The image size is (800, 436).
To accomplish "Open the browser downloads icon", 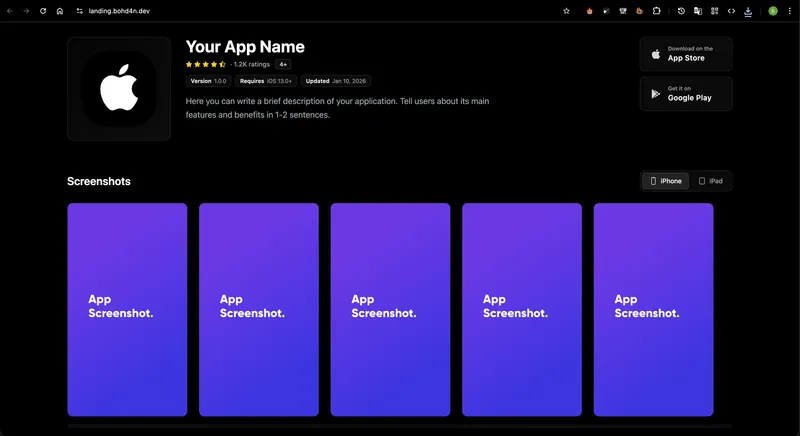I will (x=748, y=11).
